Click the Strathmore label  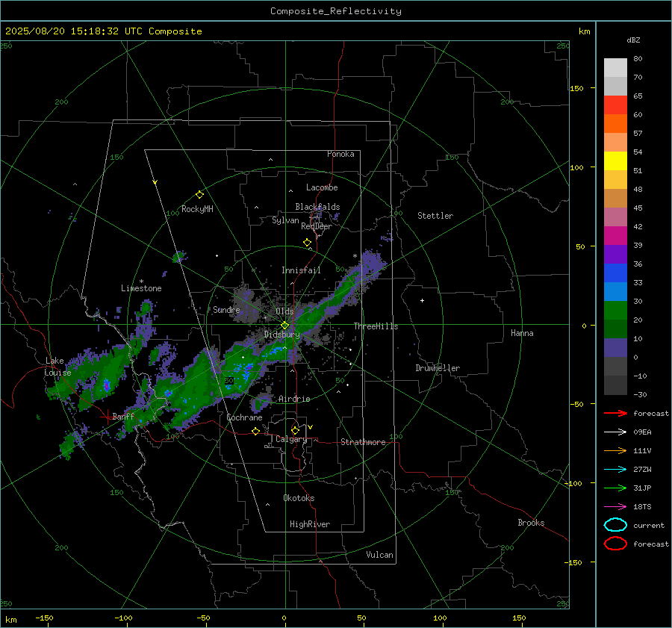pos(363,442)
